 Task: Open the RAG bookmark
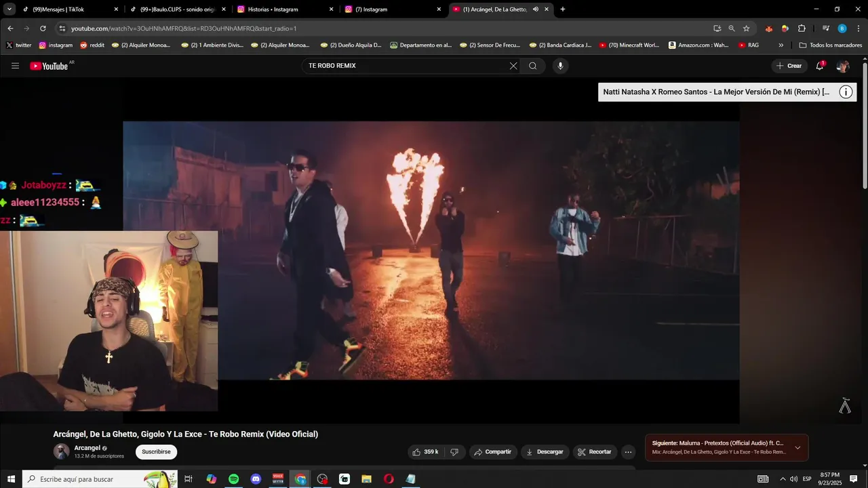749,45
